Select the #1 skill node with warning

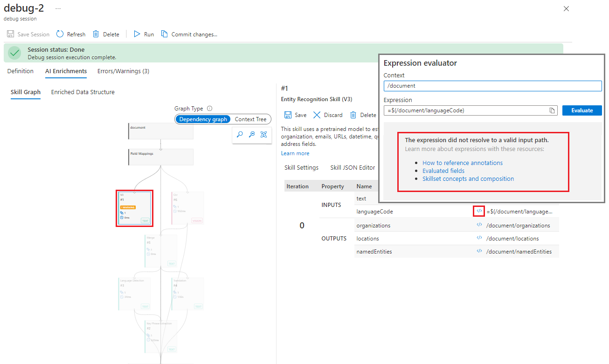pyautogui.click(x=134, y=208)
